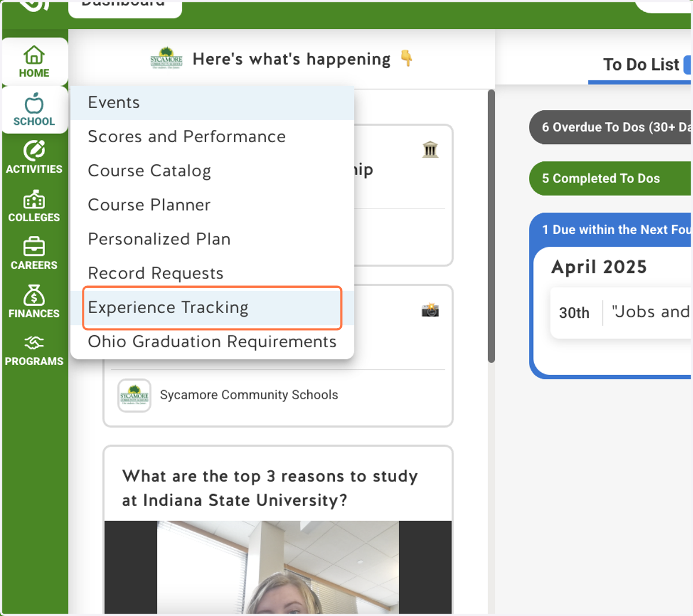The width and height of the screenshot is (693, 616).
Task: Click the camera icon on second card
Action: pos(430,310)
